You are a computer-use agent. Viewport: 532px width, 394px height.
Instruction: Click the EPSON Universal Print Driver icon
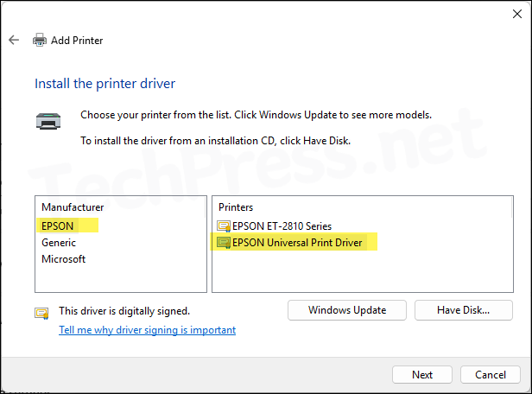tap(224, 243)
